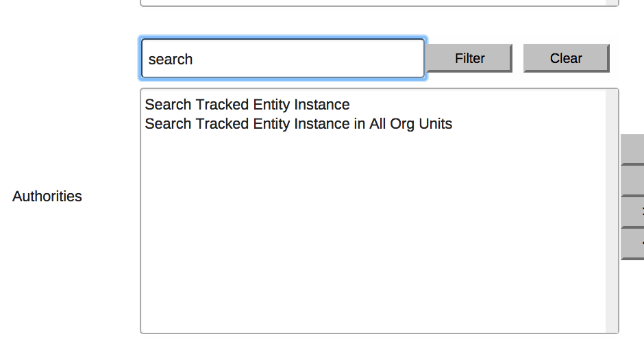
Task: Click the bottom gray move button at right edge
Action: (x=633, y=244)
